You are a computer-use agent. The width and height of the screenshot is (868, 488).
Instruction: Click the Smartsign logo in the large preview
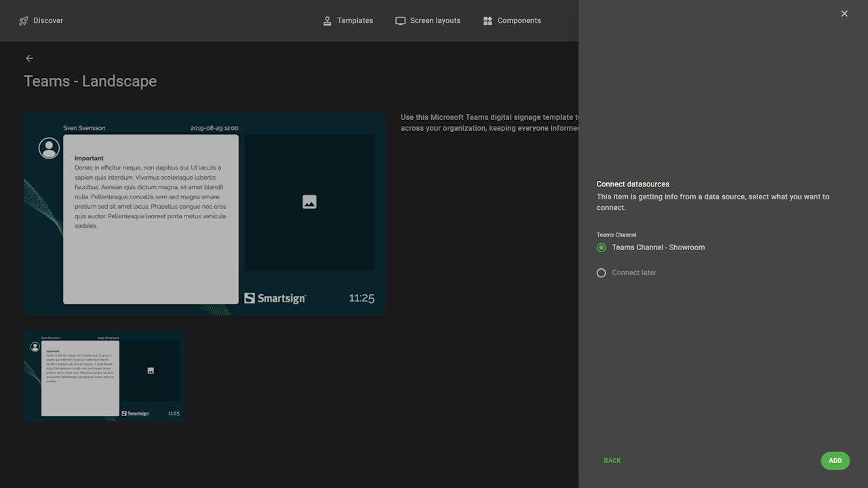pyautogui.click(x=275, y=298)
